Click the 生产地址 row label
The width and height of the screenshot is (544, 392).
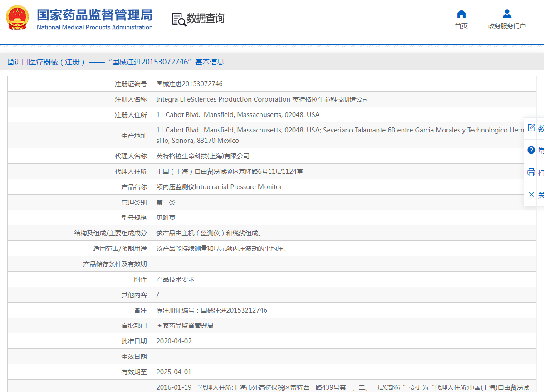(x=134, y=136)
